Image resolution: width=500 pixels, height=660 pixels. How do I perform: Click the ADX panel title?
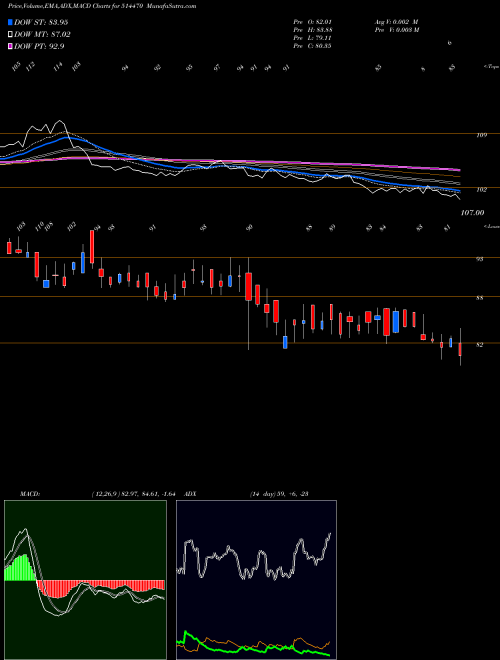(x=190, y=494)
